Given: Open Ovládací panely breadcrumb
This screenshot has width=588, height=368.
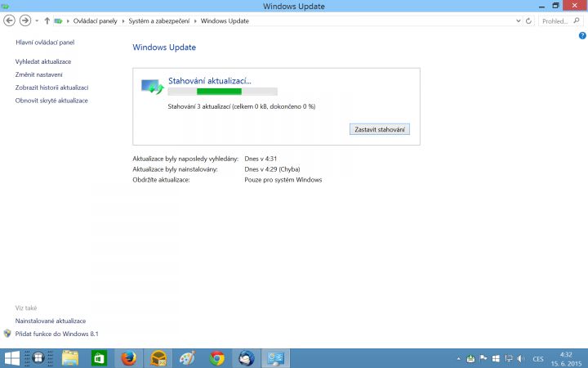Looking at the screenshot, I should pyautogui.click(x=95, y=21).
